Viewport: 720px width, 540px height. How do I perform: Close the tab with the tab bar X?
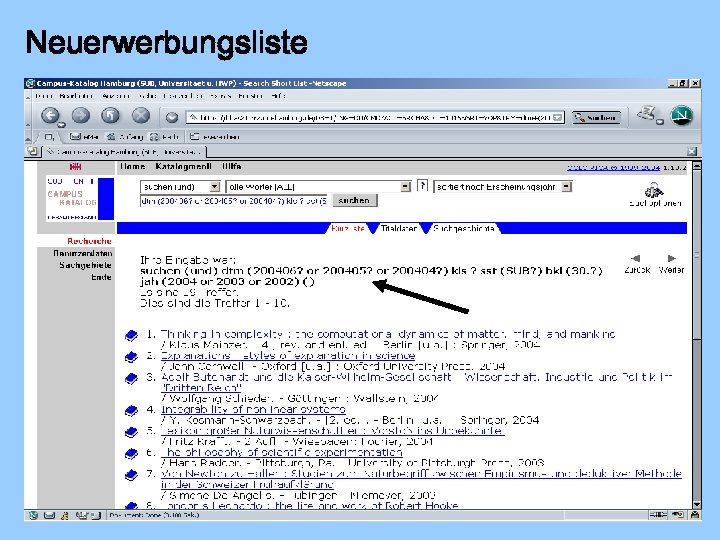692,151
